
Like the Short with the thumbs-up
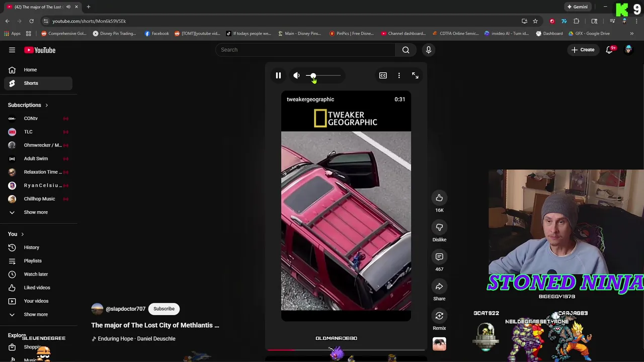pyautogui.click(x=439, y=198)
